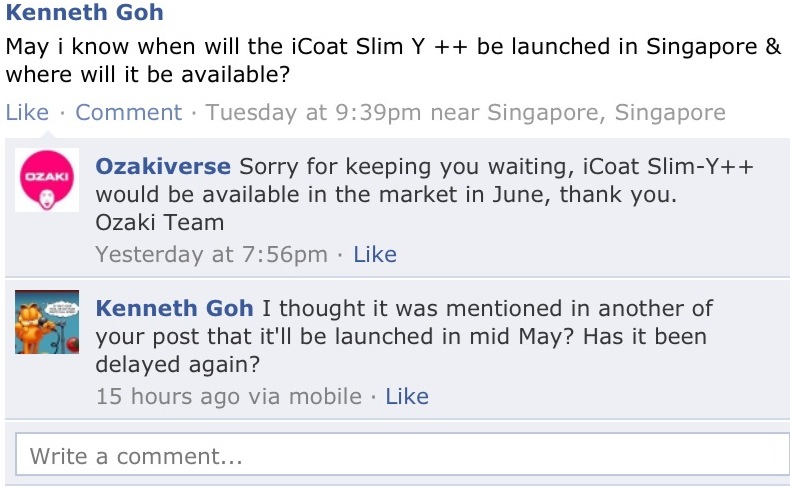Image resolution: width=790 pixels, height=490 pixels.
Task: Like the original post by Kenneth Goh
Action: coord(27,112)
